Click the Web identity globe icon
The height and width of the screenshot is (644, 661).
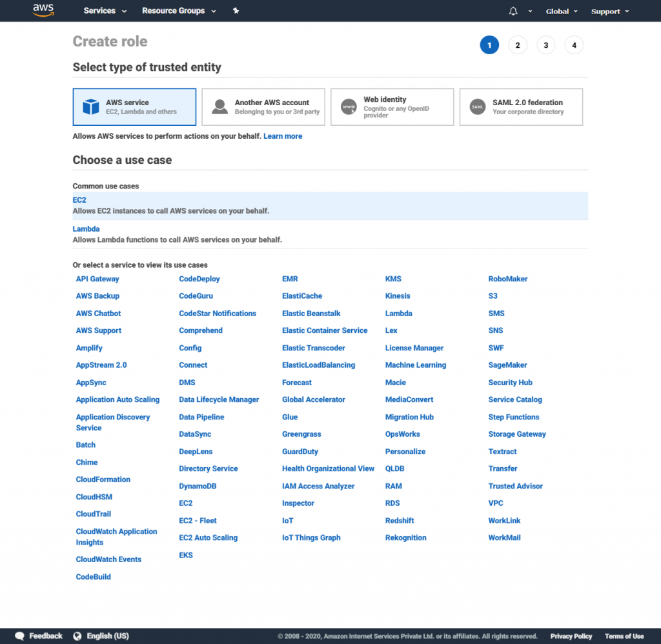pyautogui.click(x=348, y=106)
